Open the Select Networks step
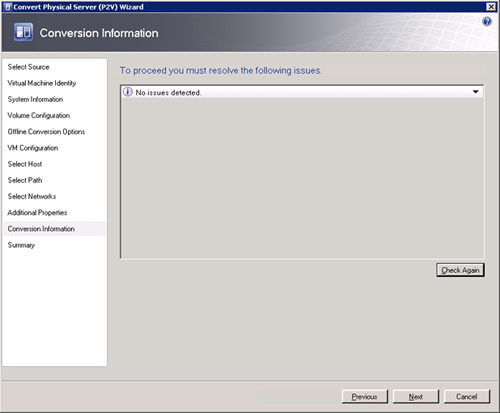This screenshot has height=413, width=500. [32, 196]
